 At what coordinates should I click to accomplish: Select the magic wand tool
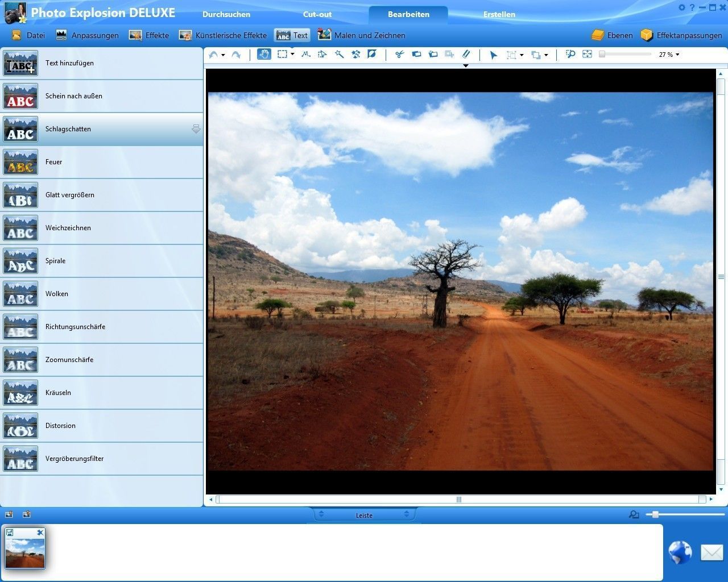tap(339, 55)
